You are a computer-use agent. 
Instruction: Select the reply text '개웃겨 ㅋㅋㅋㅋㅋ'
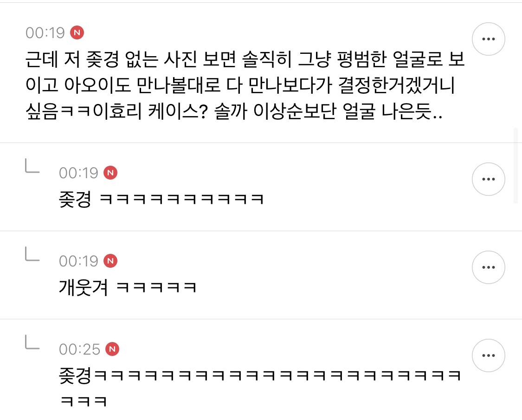[x=128, y=287]
